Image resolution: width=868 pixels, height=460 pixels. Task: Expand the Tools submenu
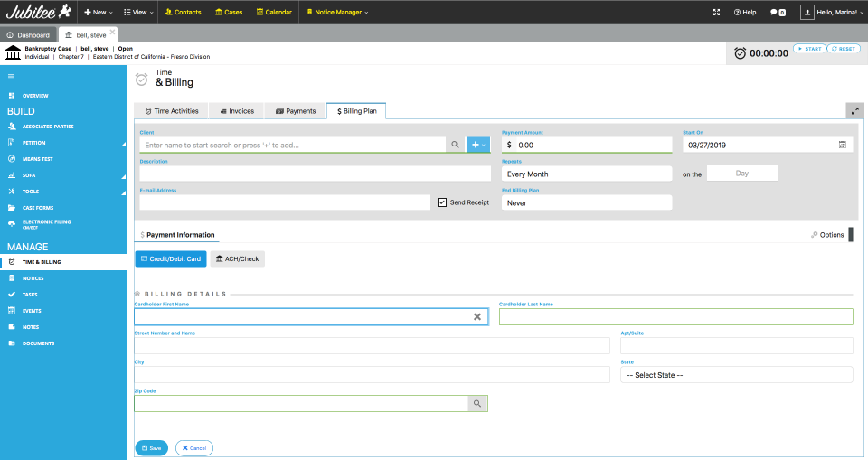[x=123, y=193]
